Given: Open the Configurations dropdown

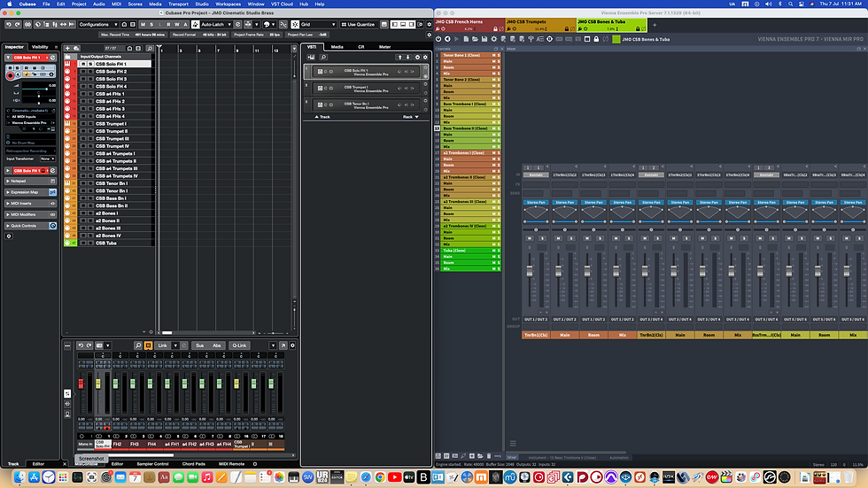Looking at the screenshot, I should click(x=98, y=24).
